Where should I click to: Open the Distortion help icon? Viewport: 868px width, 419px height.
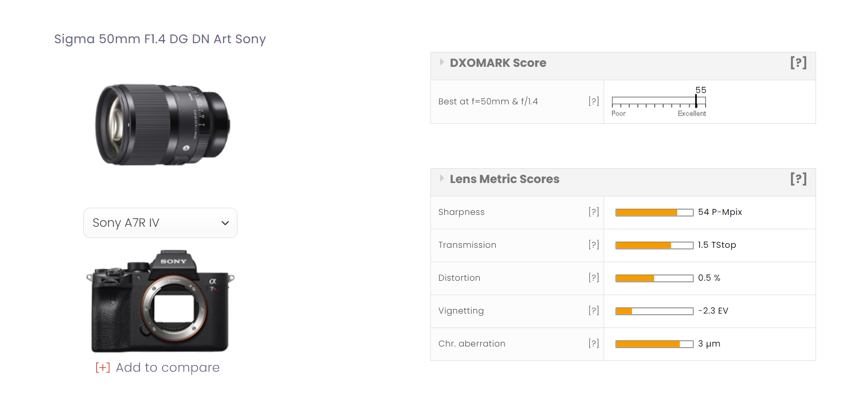tap(594, 278)
